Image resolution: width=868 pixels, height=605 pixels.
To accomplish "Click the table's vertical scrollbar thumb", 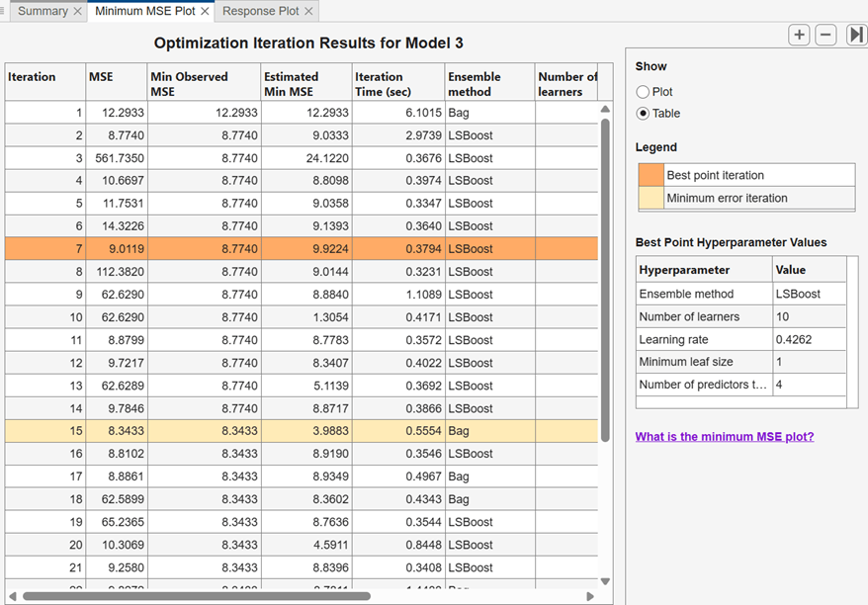I will [605, 280].
